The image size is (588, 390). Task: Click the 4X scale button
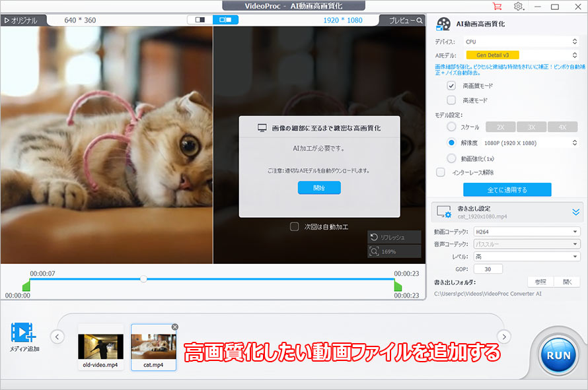pyautogui.click(x=562, y=127)
